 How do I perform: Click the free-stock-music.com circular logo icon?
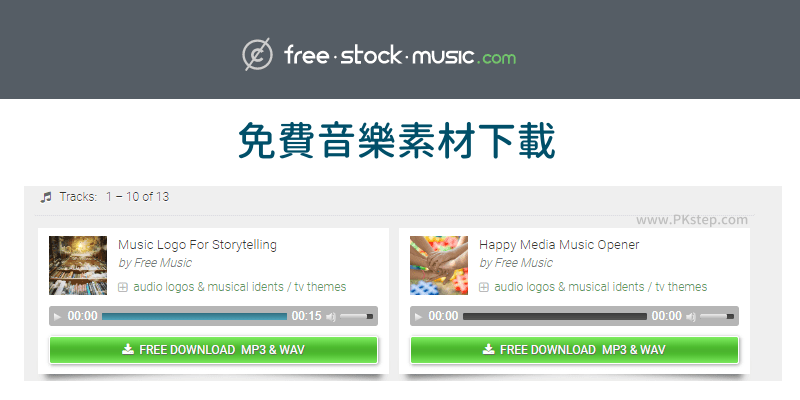pos(258,54)
